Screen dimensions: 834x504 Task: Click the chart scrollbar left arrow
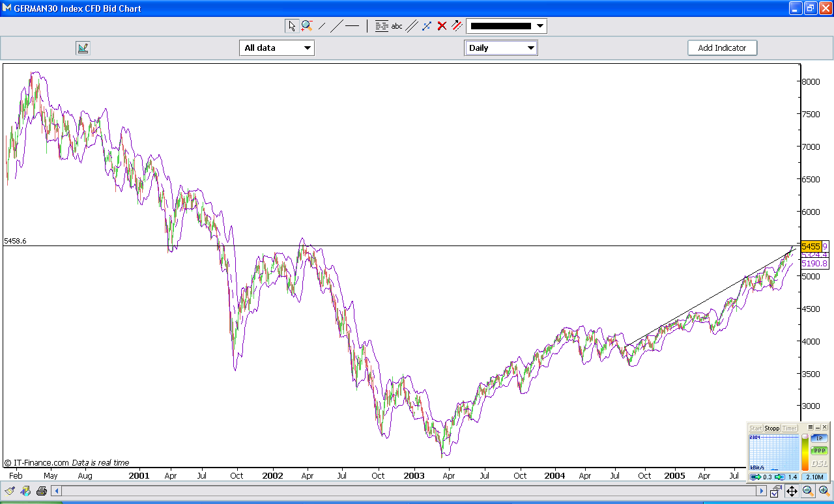click(56, 491)
